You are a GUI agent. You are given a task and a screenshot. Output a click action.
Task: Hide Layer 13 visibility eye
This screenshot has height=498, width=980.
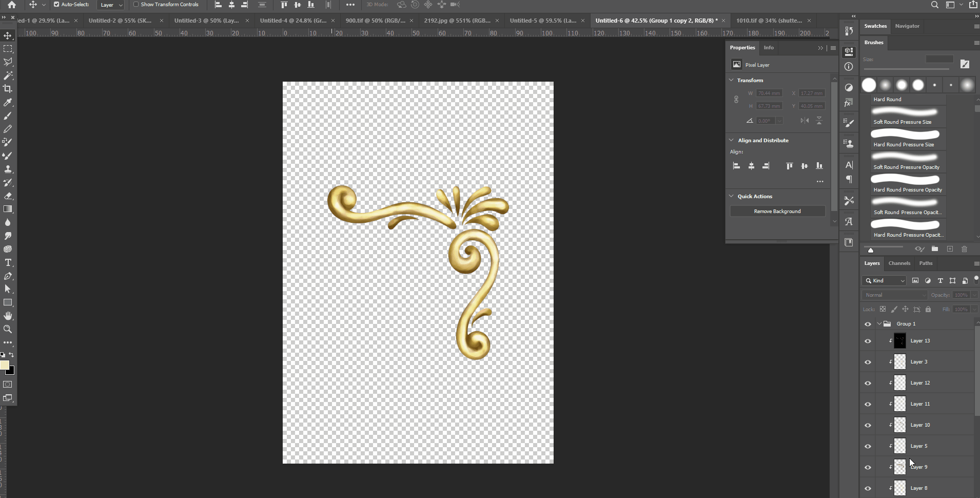pyautogui.click(x=868, y=341)
